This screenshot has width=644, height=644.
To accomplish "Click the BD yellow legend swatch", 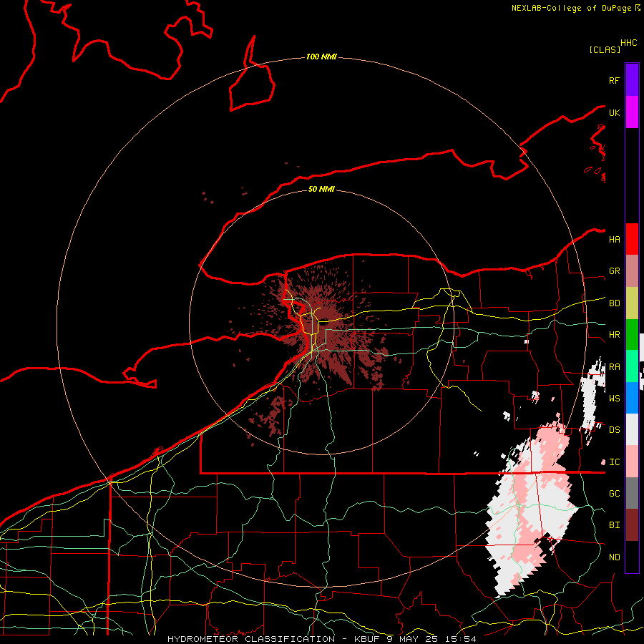I will [x=632, y=303].
